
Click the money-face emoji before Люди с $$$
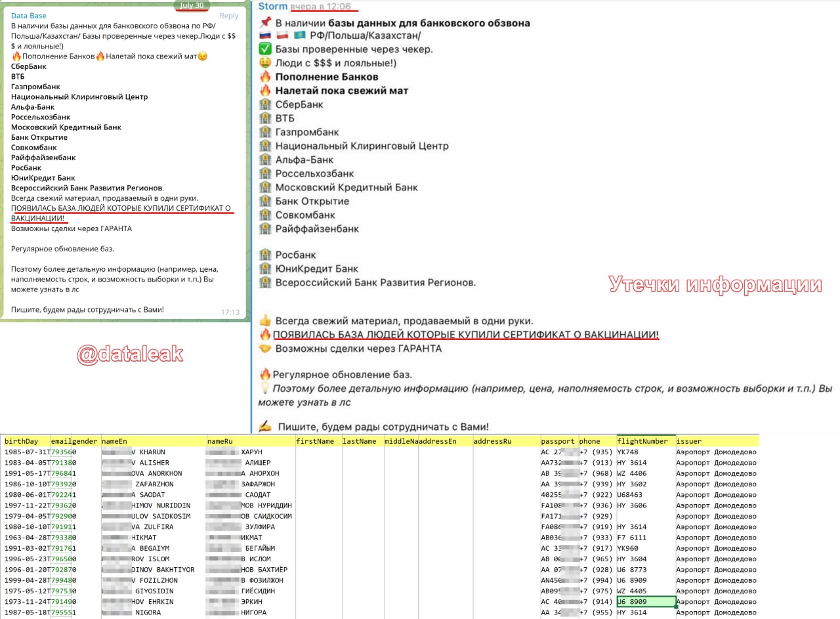click(x=265, y=63)
